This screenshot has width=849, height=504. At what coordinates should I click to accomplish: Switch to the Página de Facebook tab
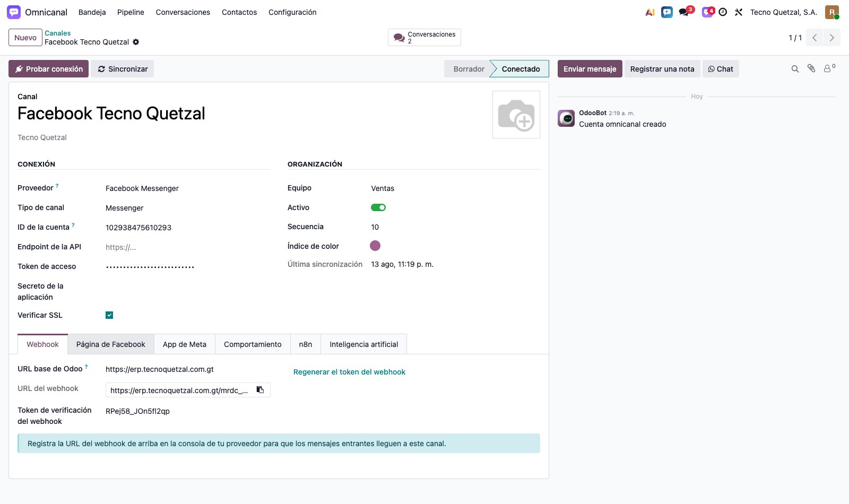tap(111, 344)
